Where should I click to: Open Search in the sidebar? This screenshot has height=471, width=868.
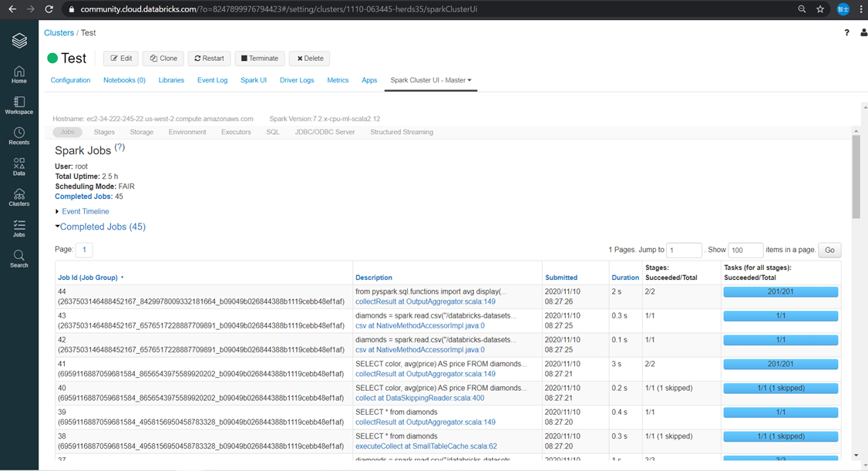(x=19, y=259)
